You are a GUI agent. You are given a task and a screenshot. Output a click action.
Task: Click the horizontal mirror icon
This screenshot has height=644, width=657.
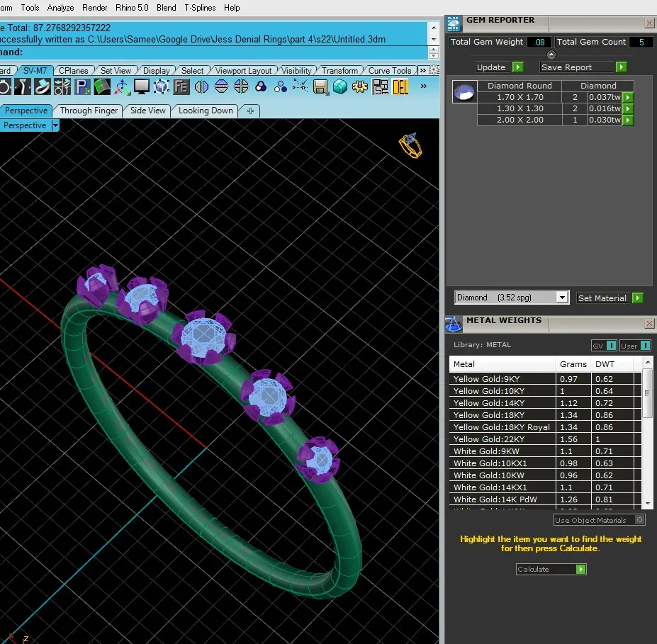[201, 86]
